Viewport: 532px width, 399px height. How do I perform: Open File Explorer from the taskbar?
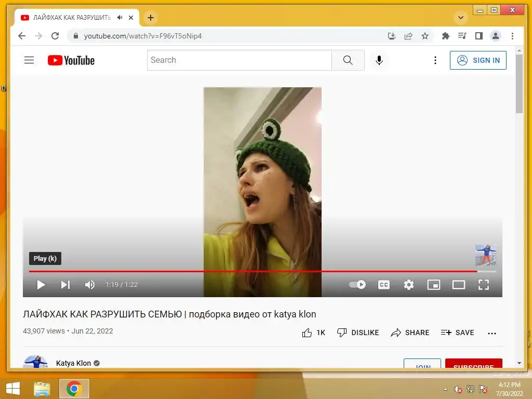42,389
